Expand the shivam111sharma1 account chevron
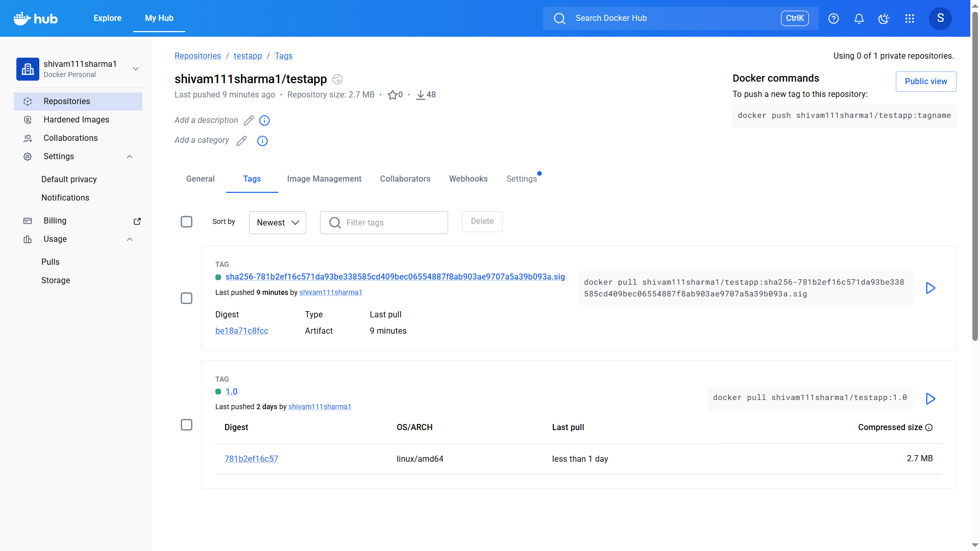The image size is (980, 551). (135, 68)
